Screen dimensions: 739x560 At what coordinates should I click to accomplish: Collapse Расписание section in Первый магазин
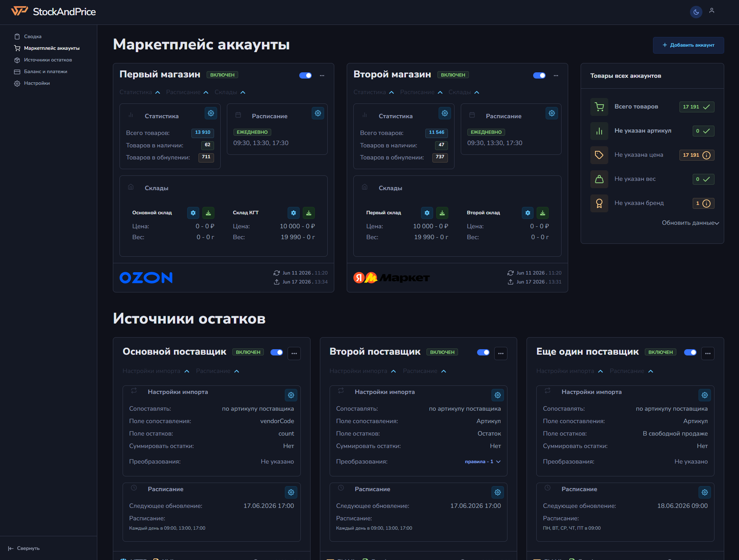click(187, 92)
